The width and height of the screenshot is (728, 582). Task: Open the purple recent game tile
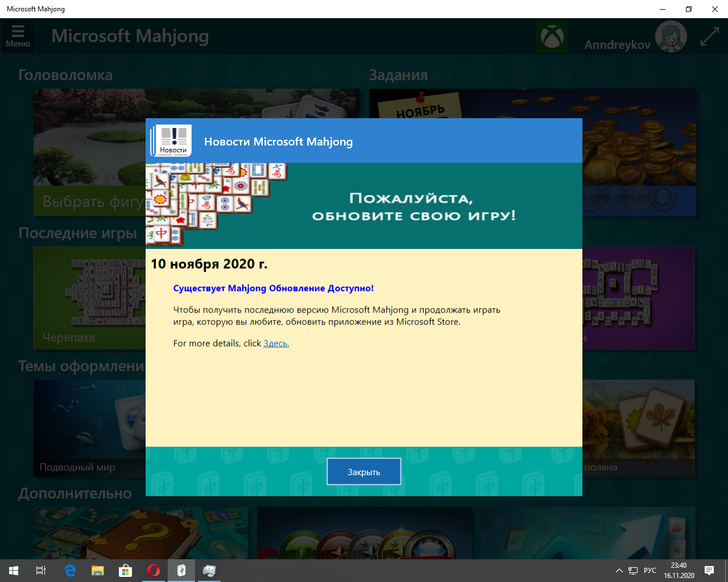click(638, 298)
